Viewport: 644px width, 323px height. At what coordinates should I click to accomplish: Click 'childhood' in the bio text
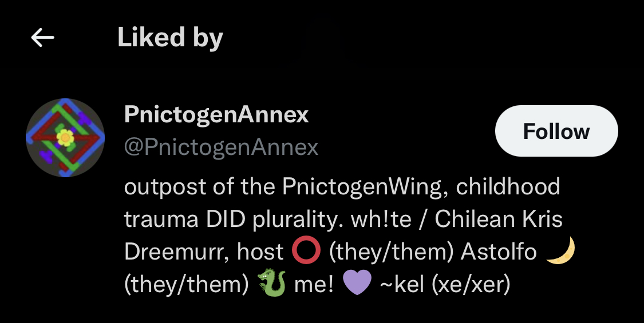(508, 186)
